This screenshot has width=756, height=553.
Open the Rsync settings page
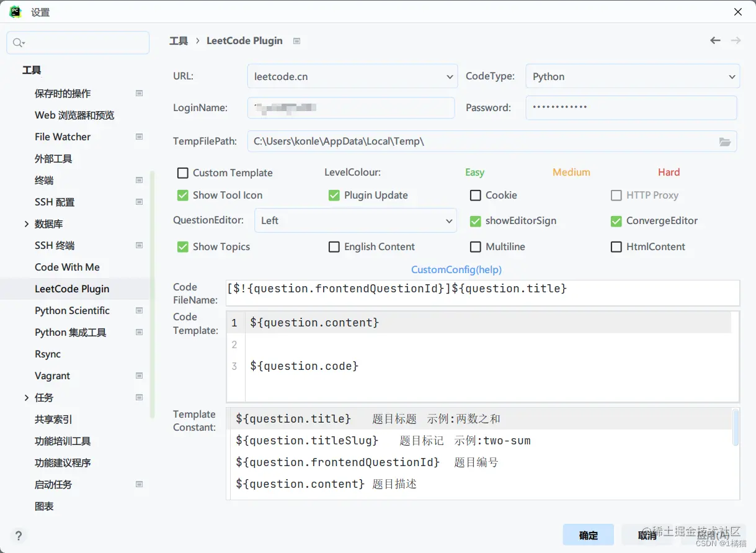point(48,354)
